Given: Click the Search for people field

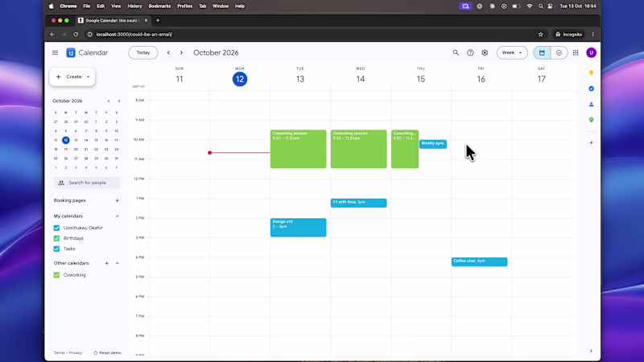Looking at the screenshot, I should click(x=87, y=183).
